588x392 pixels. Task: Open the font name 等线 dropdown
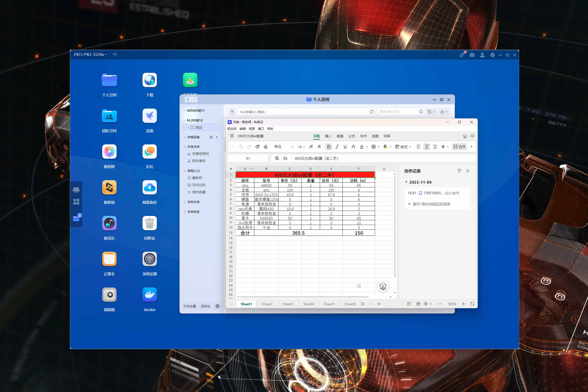(x=284, y=147)
